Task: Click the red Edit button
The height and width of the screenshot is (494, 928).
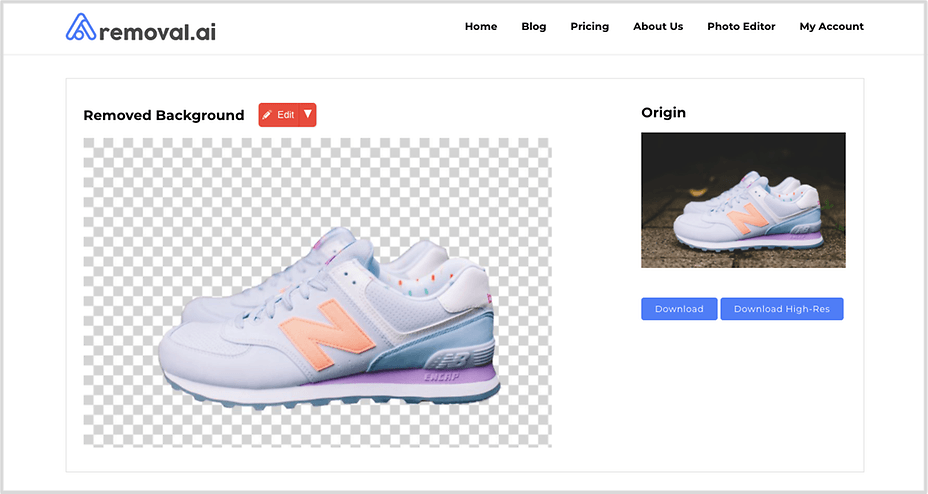Action: [279, 115]
